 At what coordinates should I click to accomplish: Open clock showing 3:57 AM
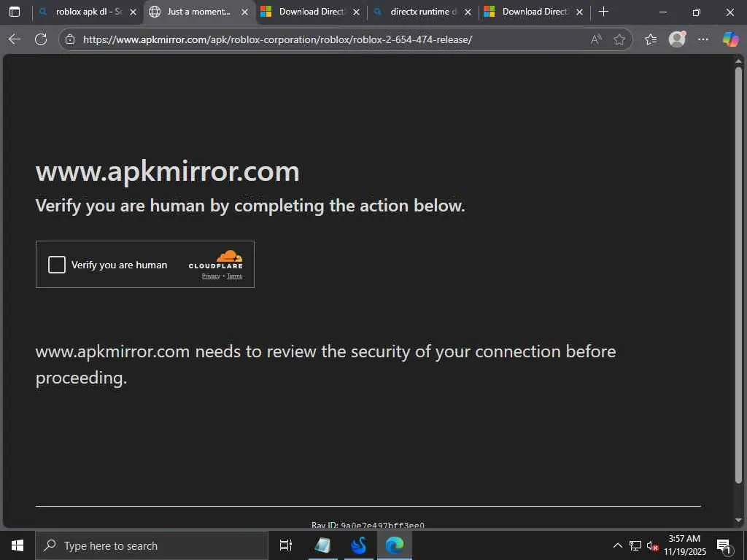tap(684, 545)
